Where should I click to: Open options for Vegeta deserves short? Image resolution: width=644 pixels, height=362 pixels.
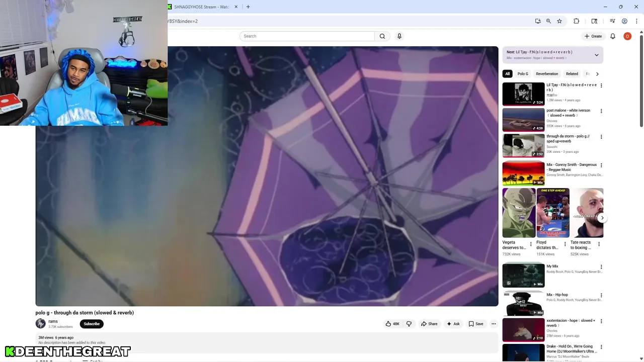click(x=531, y=244)
